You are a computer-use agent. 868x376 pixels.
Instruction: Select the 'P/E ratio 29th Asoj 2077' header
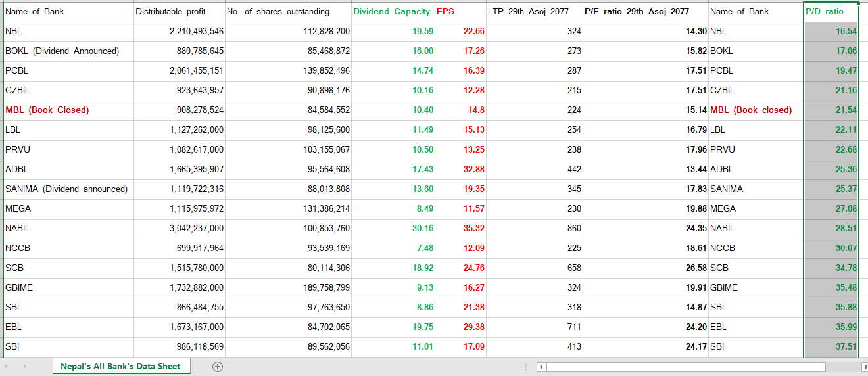pos(646,11)
